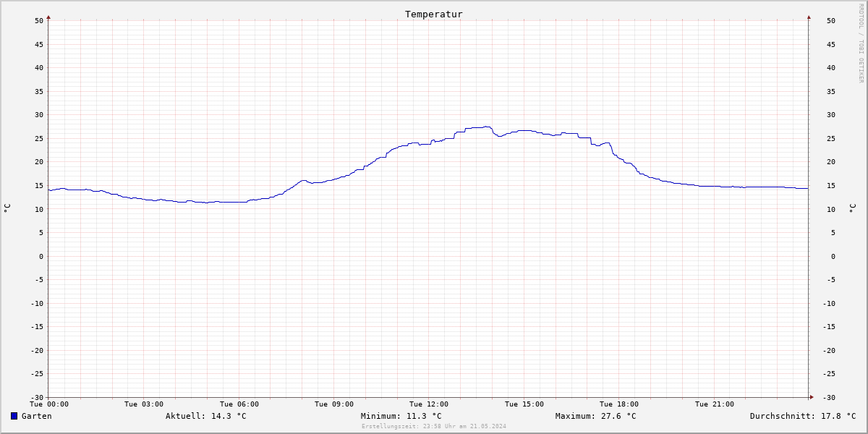
Task: Click the Tue 00:00 time axis label
Action: pyautogui.click(x=49, y=404)
